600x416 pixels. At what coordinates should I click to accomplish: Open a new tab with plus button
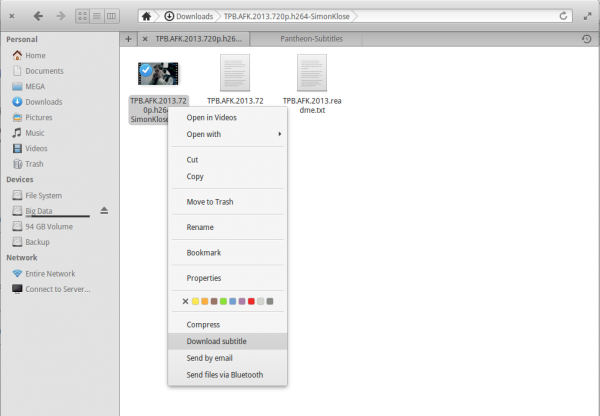click(129, 39)
